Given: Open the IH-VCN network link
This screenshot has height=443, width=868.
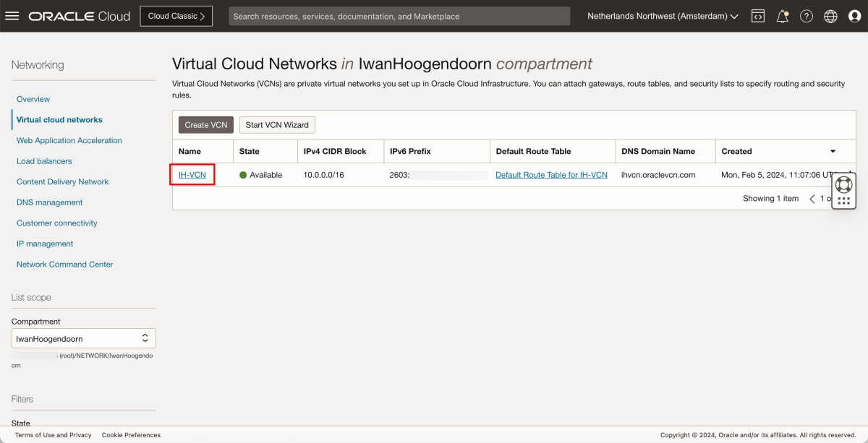Looking at the screenshot, I should coord(192,174).
